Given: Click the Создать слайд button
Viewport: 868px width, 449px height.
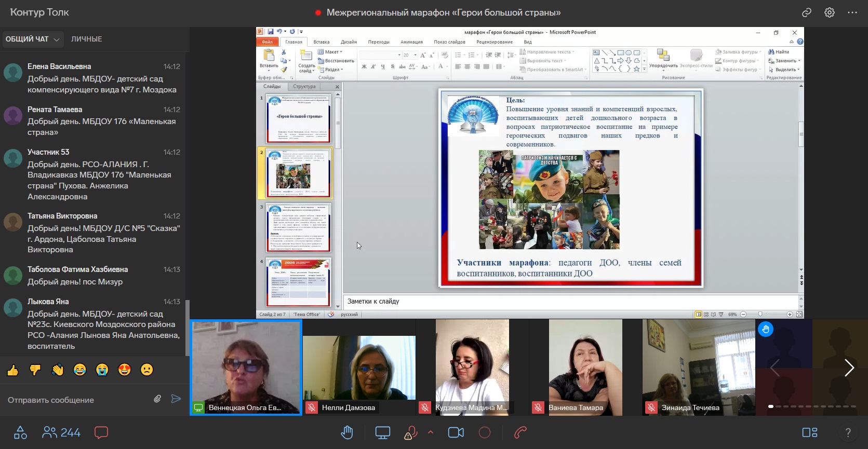Looking at the screenshot, I should click(x=306, y=61).
